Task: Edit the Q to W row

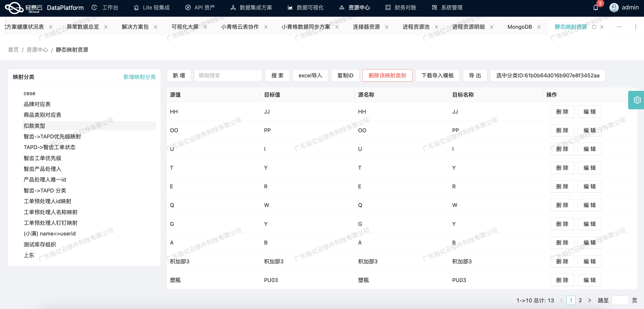Action: point(590,205)
